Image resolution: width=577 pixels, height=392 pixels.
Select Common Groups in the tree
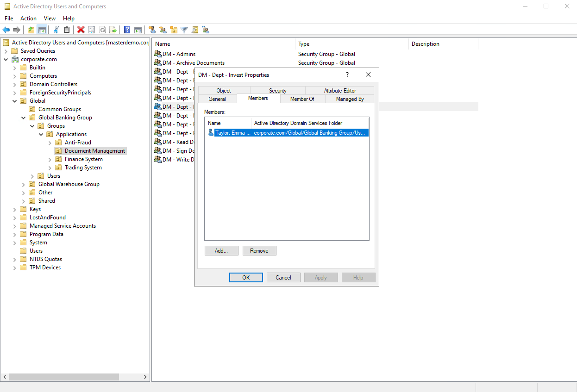click(60, 109)
